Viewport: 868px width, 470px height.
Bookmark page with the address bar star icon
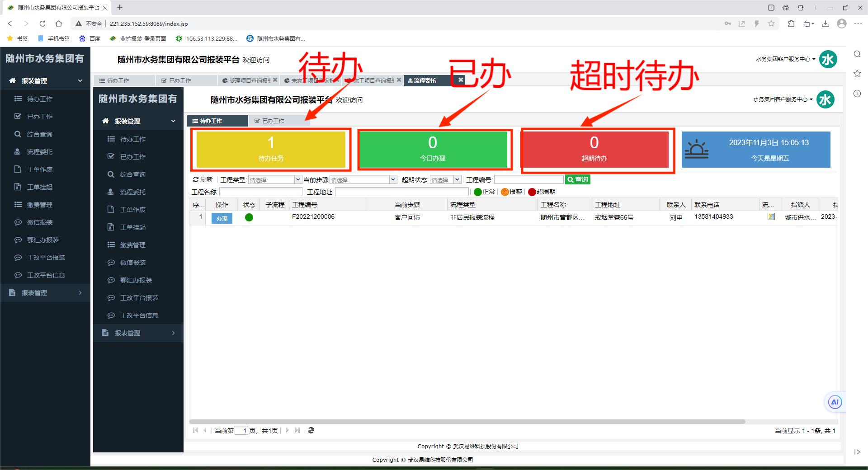pos(771,23)
